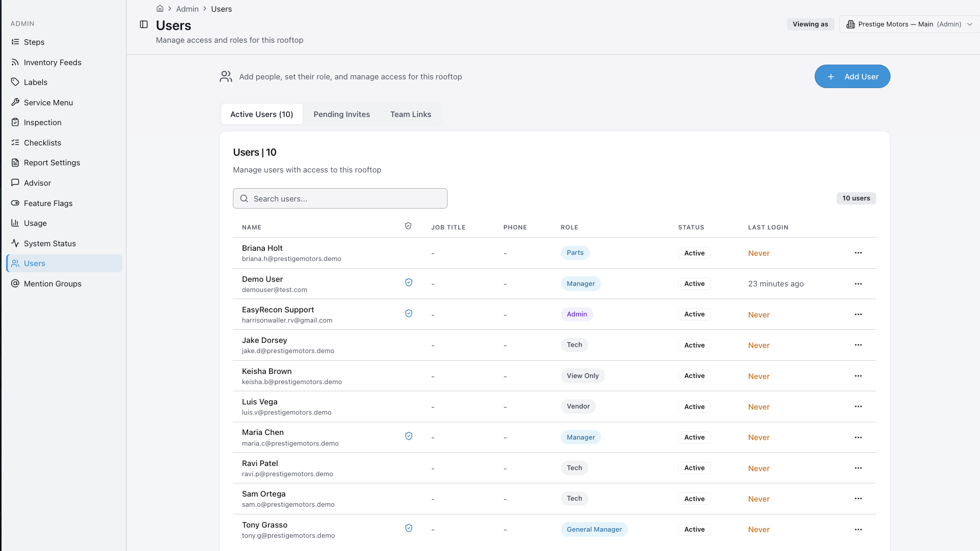
Task: Switch to Active Users tab
Action: click(262, 114)
